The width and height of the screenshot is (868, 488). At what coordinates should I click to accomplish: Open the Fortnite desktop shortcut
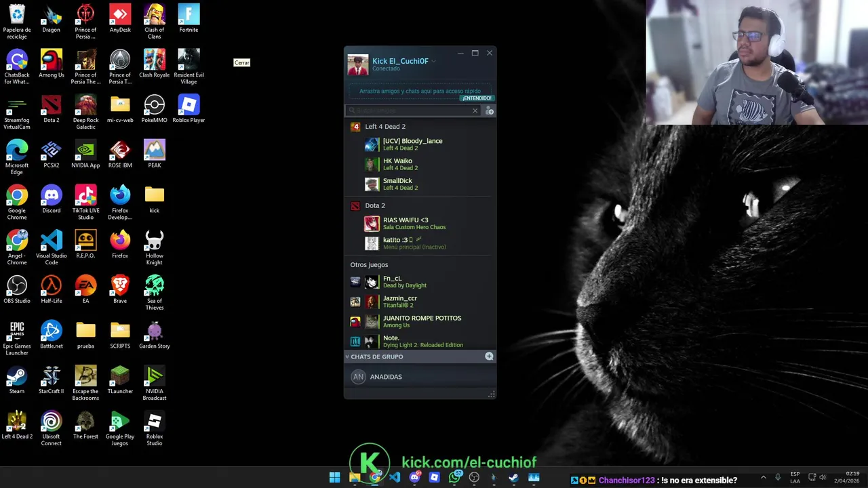point(189,18)
